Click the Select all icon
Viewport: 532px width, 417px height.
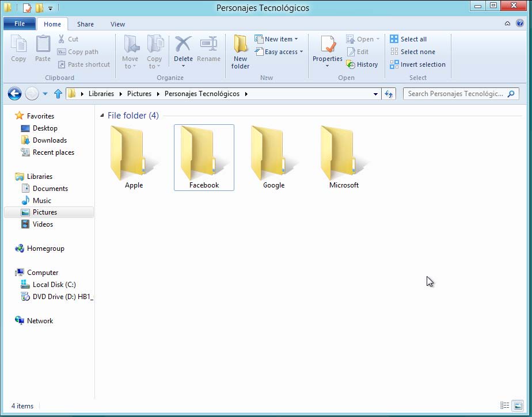tap(394, 39)
